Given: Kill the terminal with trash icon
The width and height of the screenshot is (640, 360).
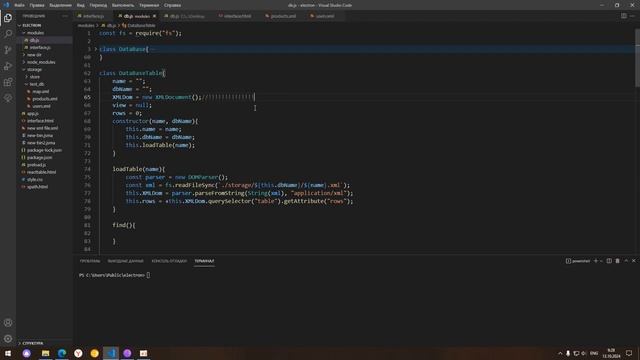Looking at the screenshot, I should click(618, 261).
